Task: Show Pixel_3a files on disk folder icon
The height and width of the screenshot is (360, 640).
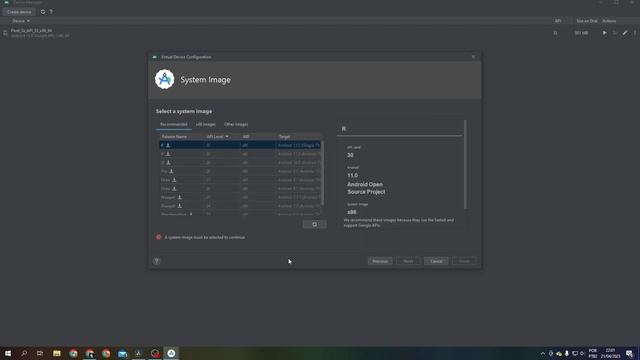Action: point(615,33)
